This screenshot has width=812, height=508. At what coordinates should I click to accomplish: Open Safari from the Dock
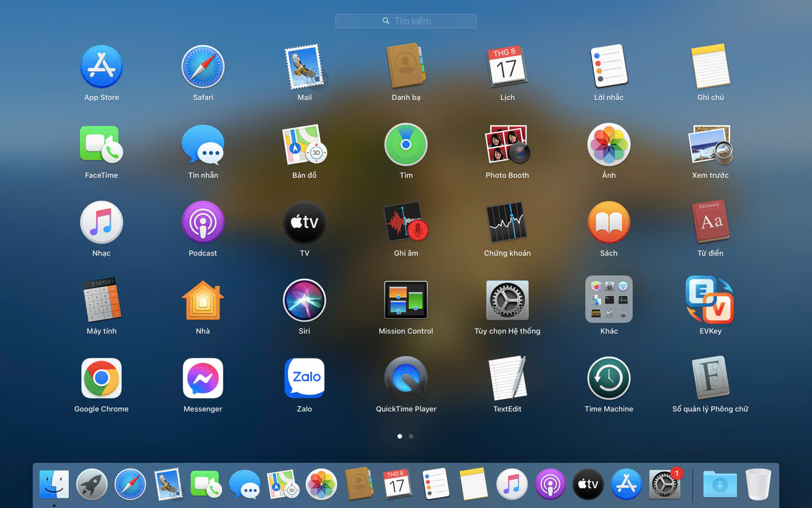tap(130, 484)
